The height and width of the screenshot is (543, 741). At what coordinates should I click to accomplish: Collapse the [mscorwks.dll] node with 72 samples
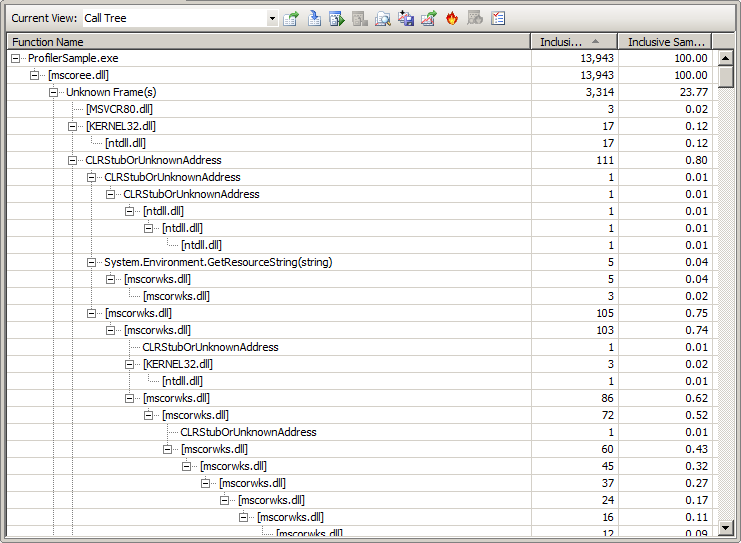click(148, 415)
